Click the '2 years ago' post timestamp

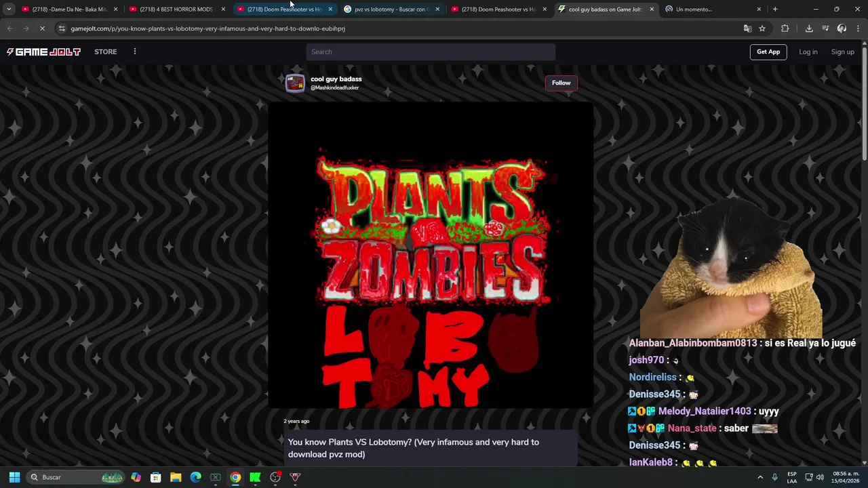point(296,421)
